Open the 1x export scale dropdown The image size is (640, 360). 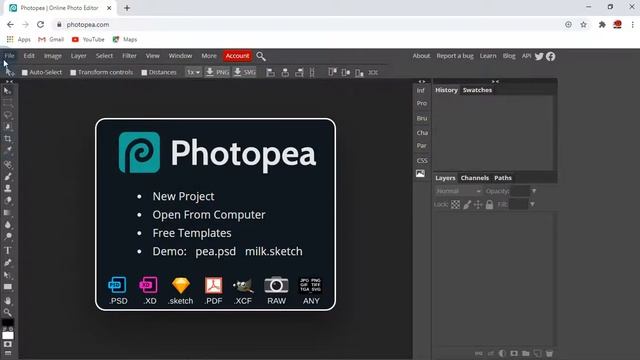click(193, 72)
